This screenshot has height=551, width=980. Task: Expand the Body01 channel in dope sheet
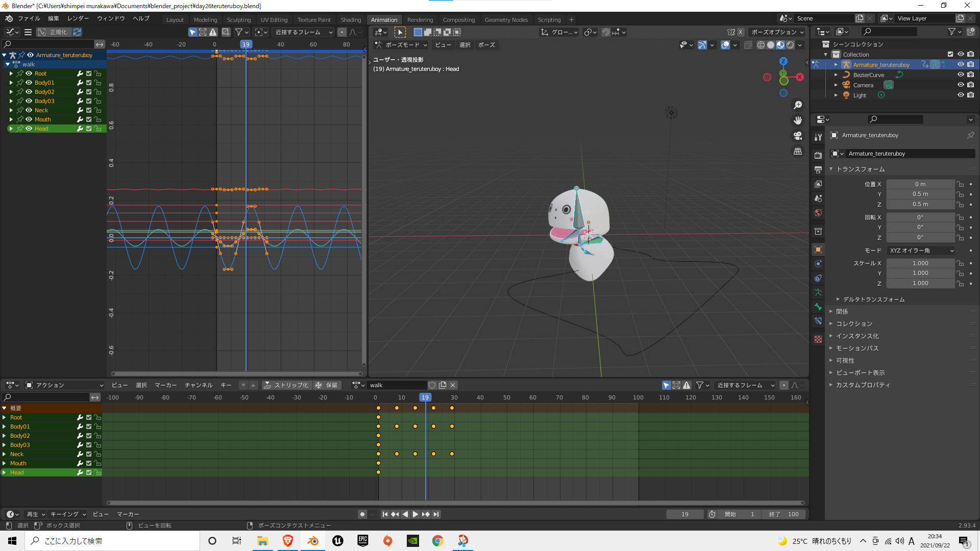pos(5,427)
